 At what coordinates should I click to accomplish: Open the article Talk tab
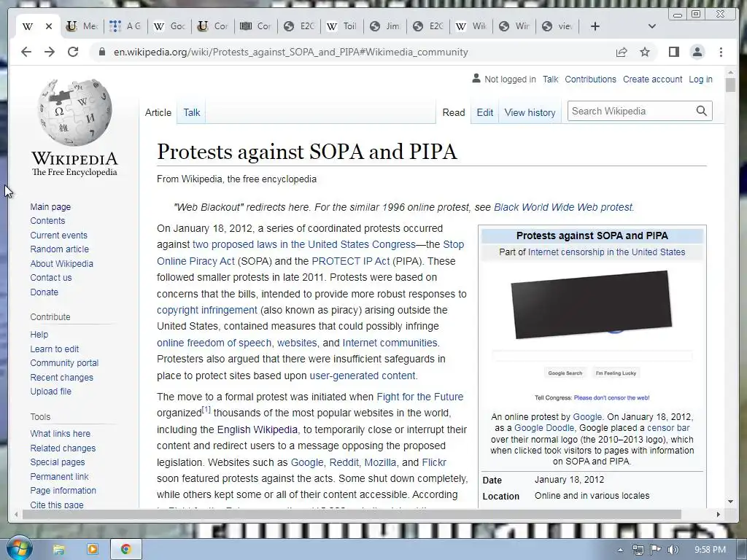tap(192, 112)
